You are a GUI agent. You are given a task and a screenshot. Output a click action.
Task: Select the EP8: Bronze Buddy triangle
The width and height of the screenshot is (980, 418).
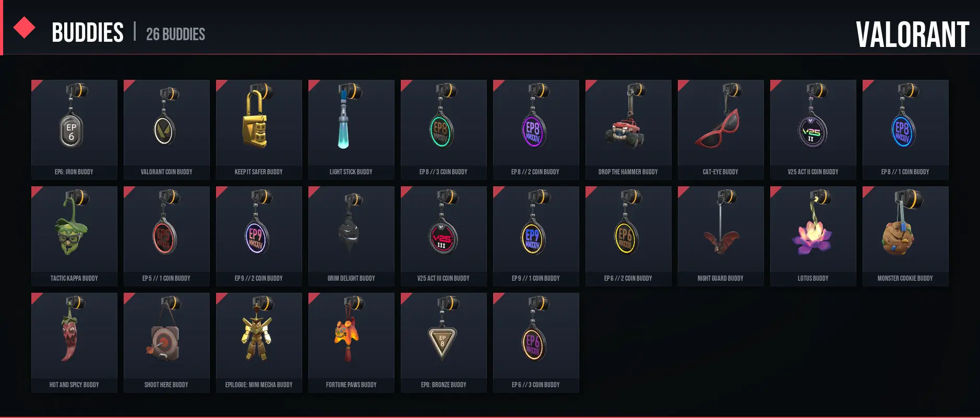tap(444, 342)
